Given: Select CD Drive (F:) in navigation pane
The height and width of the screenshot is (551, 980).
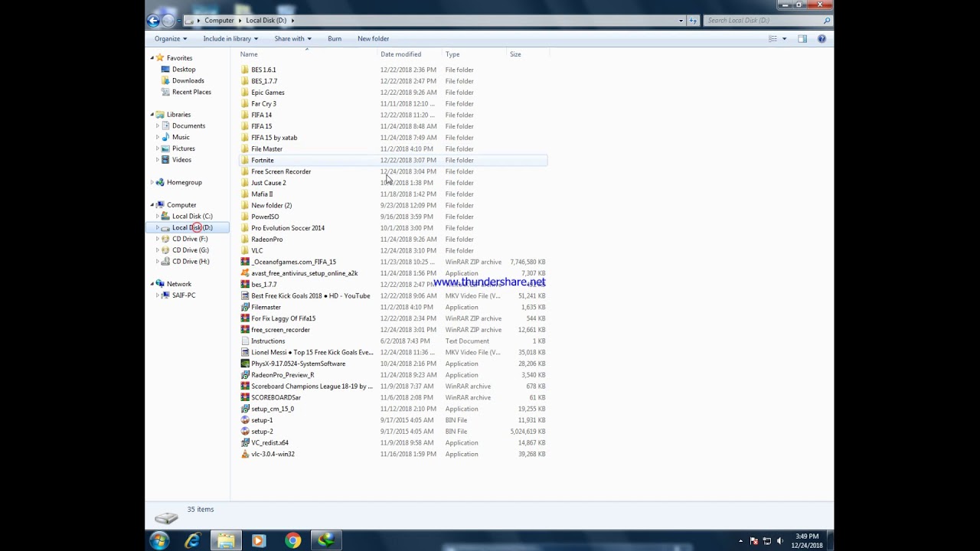Looking at the screenshot, I should 190,239.
